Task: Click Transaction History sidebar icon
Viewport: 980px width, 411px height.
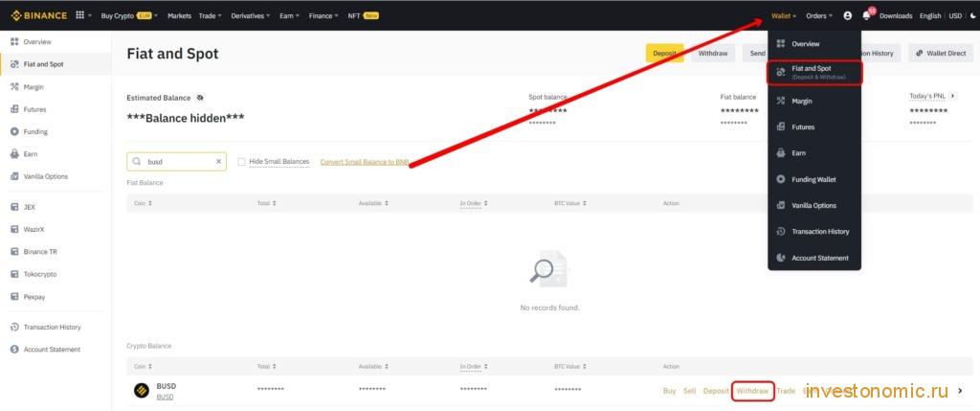Action: tap(14, 328)
